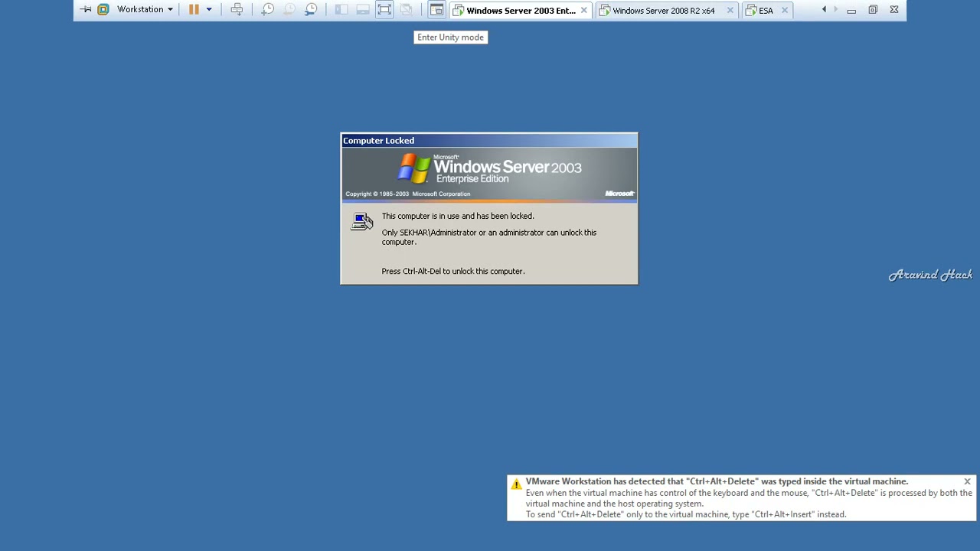
Task: Toggle the thumbnail bar icon
Action: 363,10
